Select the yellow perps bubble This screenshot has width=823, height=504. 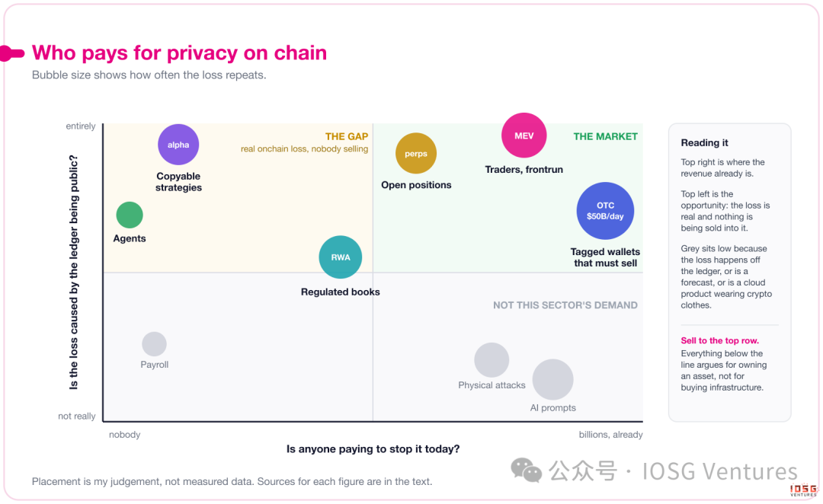[x=416, y=154]
